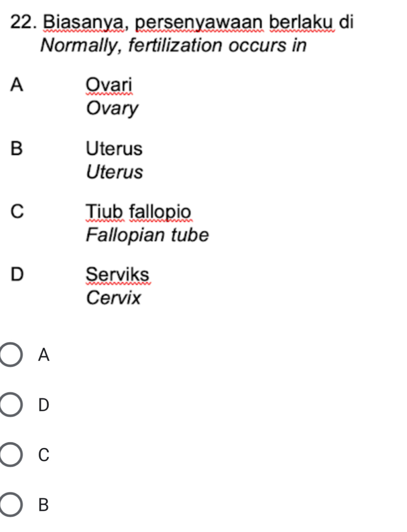Click the "D" label beside the second radio
407x532 pixels.
[x=44, y=405]
